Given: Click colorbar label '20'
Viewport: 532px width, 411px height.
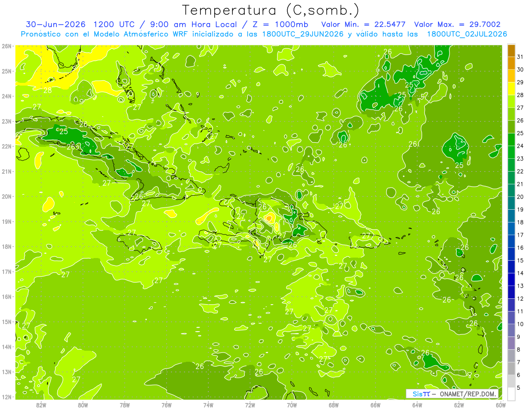Looking at the screenshot, I should pyautogui.click(x=520, y=197).
